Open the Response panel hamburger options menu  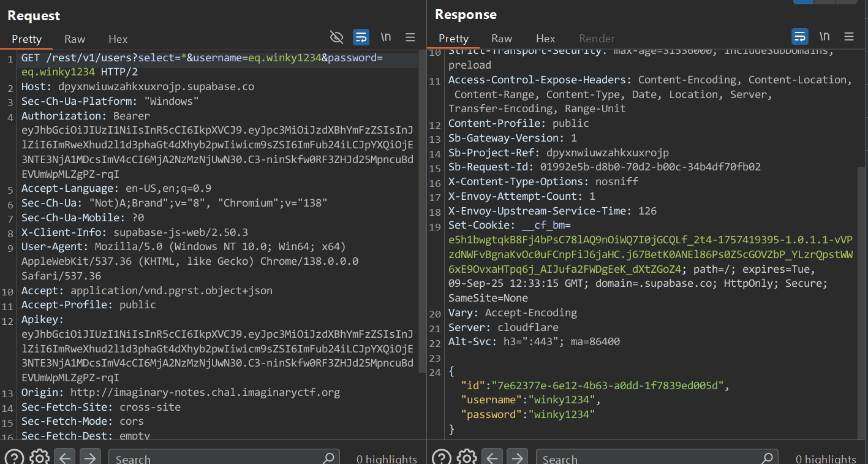[x=849, y=37]
